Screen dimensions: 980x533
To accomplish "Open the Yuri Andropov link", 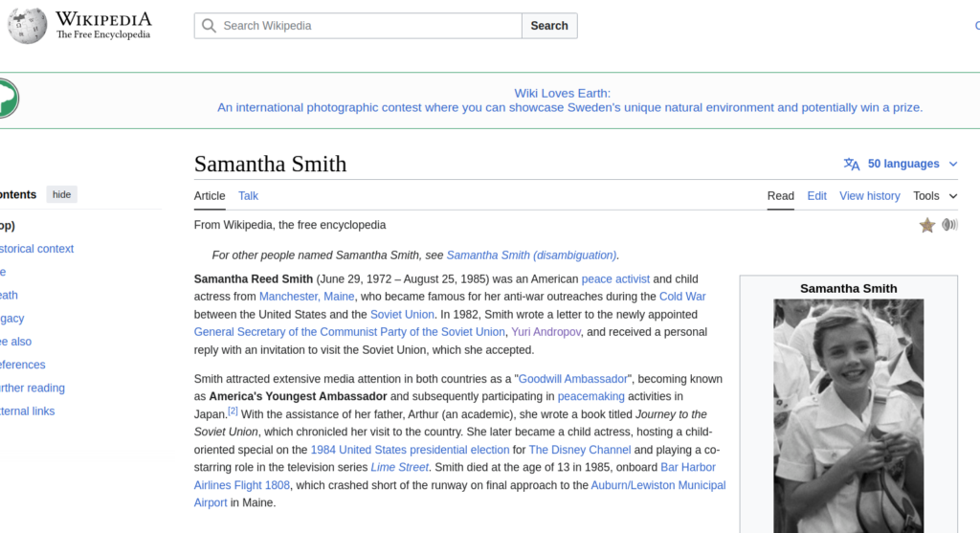I will click(546, 332).
